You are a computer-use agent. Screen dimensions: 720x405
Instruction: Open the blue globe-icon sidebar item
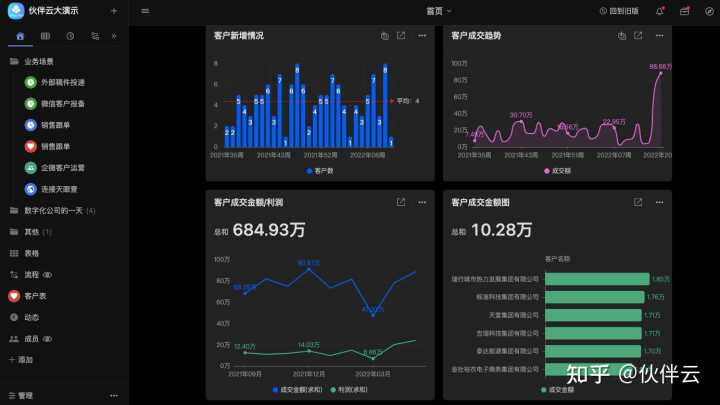[x=51, y=189]
